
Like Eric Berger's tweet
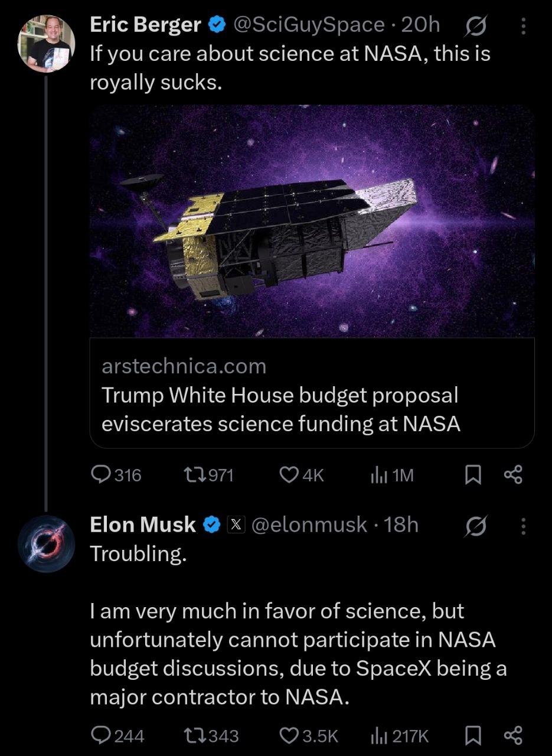pos(288,475)
